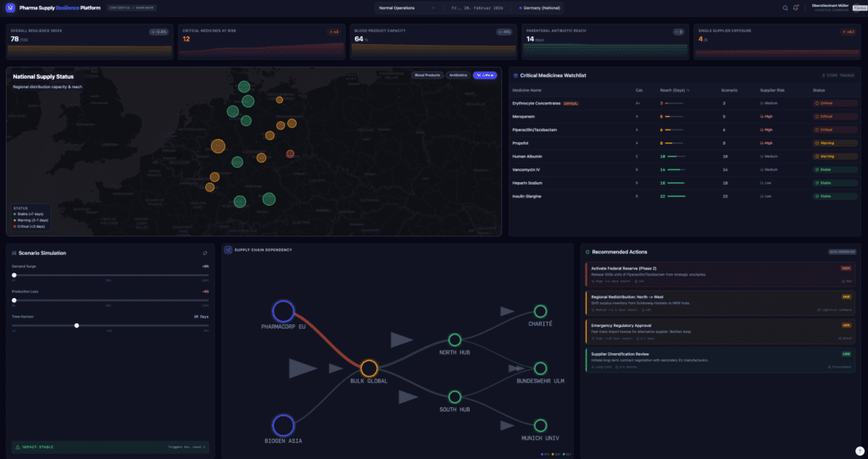
Task: Open the notifications bell
Action: 796,8
